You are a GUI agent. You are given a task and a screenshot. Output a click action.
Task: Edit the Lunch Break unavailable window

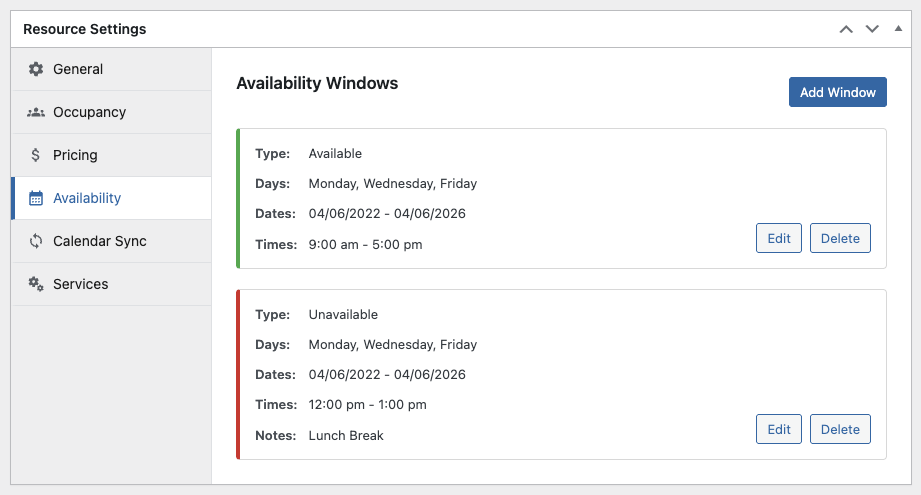pos(778,429)
